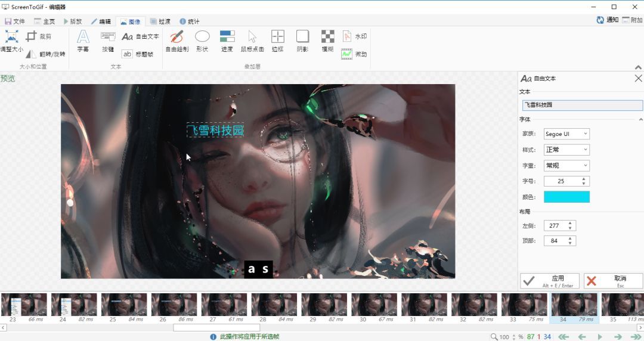This screenshot has width=644, height=341.
Task: Select the 鼠标点击 mouse clicks tool
Action: pyautogui.click(x=252, y=41)
